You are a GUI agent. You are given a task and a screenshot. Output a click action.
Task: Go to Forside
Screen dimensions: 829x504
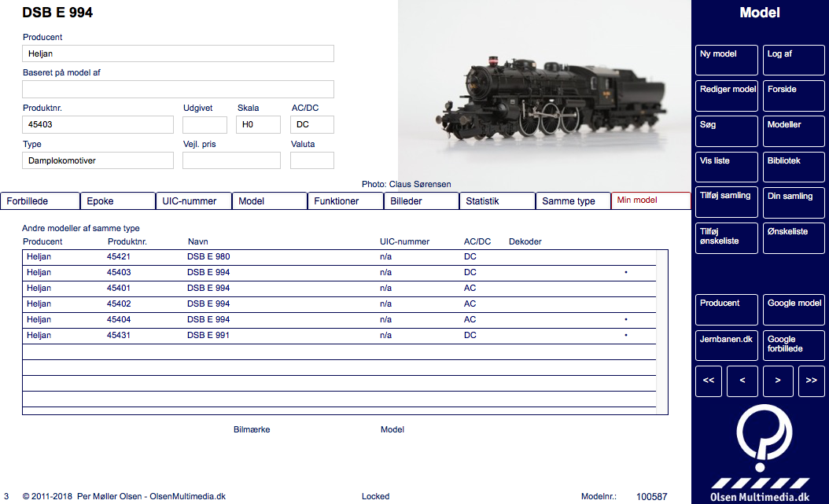click(x=794, y=96)
